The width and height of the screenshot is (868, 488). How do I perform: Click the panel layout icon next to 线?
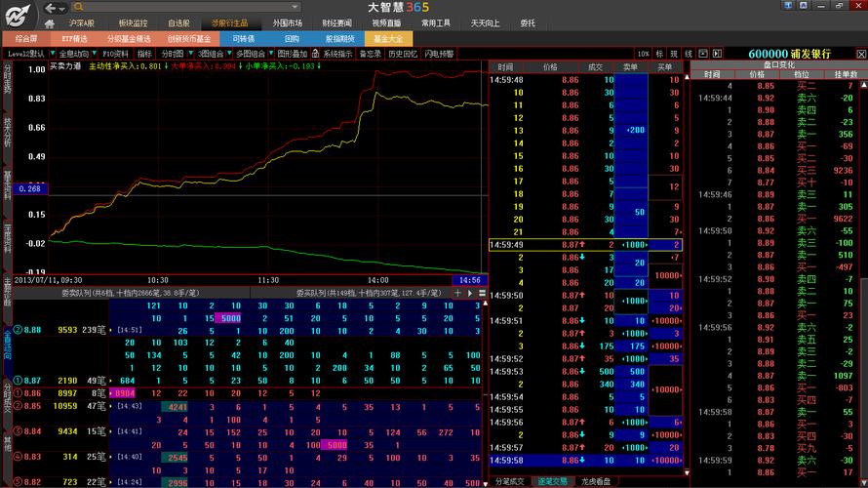[703, 54]
